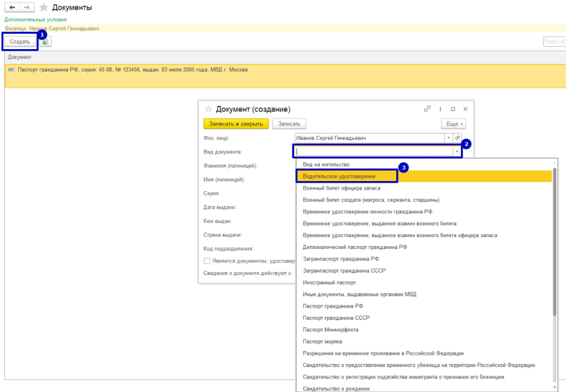Select Водительское удостоверение from the list
This screenshot has height=392, width=566.
click(339, 176)
